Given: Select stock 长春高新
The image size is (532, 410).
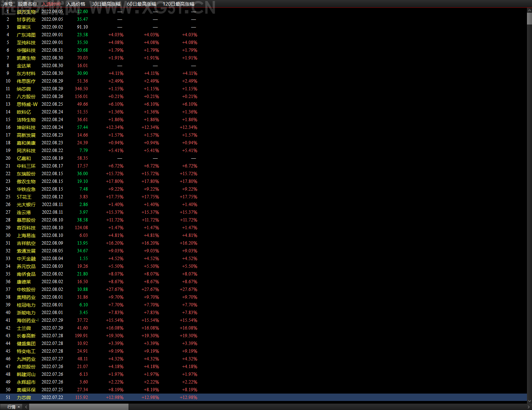Looking at the screenshot, I should (26, 336).
